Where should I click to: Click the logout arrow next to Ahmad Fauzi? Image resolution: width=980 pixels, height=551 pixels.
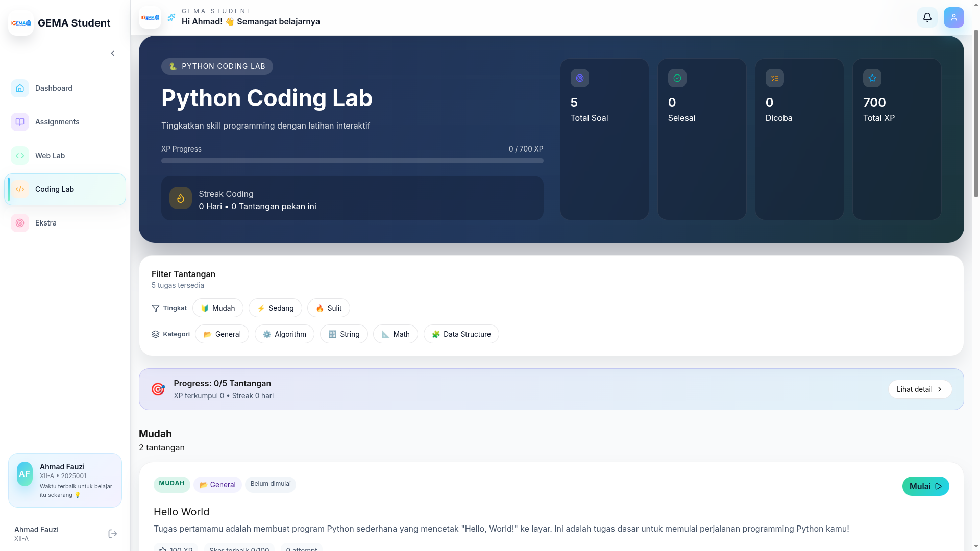(112, 533)
